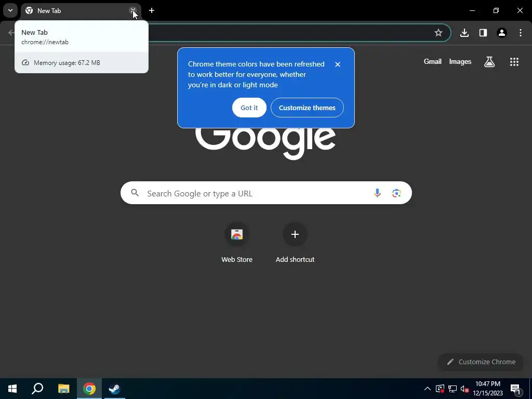The height and width of the screenshot is (399, 532).
Task: Open the notification center icon
Action: point(515,389)
